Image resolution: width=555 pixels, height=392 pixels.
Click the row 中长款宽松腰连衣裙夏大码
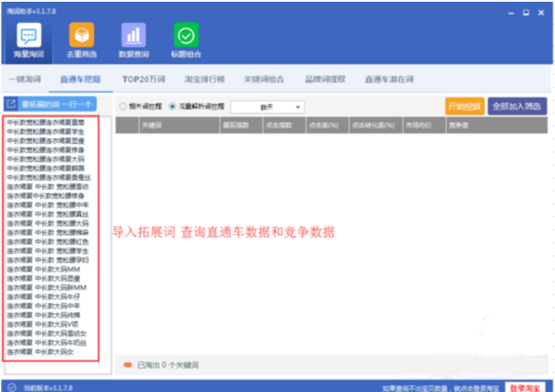(45, 159)
